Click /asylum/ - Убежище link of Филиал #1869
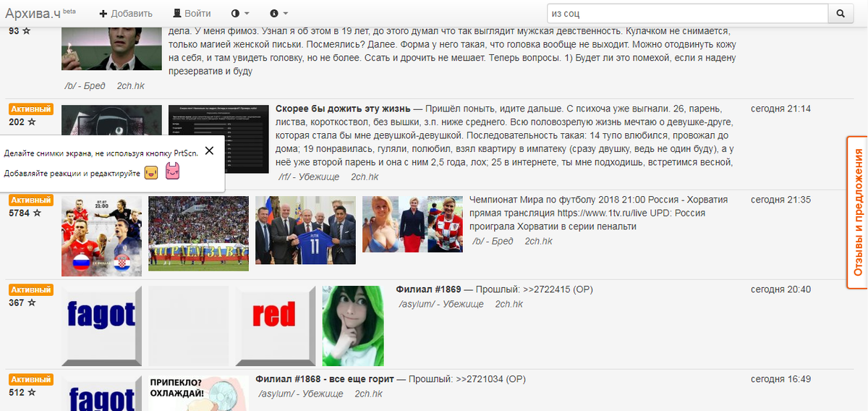This screenshot has height=411, width=868. [441, 304]
